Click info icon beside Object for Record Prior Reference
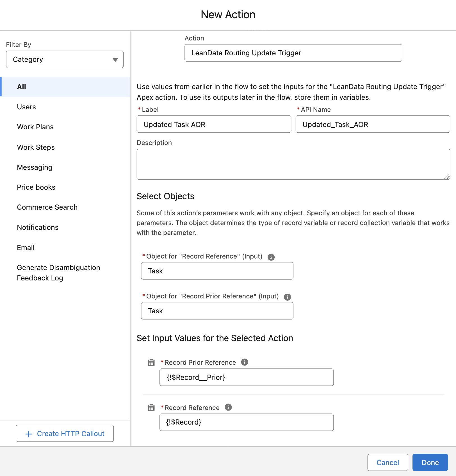This screenshot has height=476, width=456. (287, 297)
